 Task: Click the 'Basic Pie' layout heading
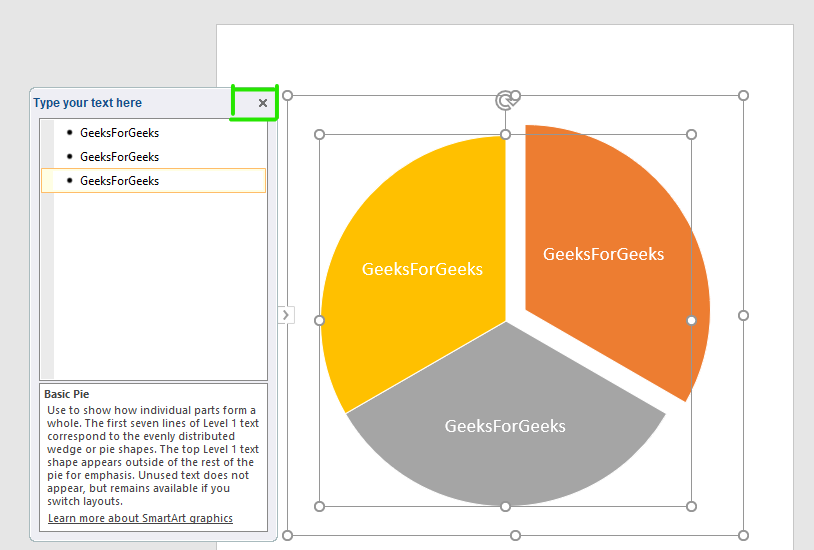[67, 394]
